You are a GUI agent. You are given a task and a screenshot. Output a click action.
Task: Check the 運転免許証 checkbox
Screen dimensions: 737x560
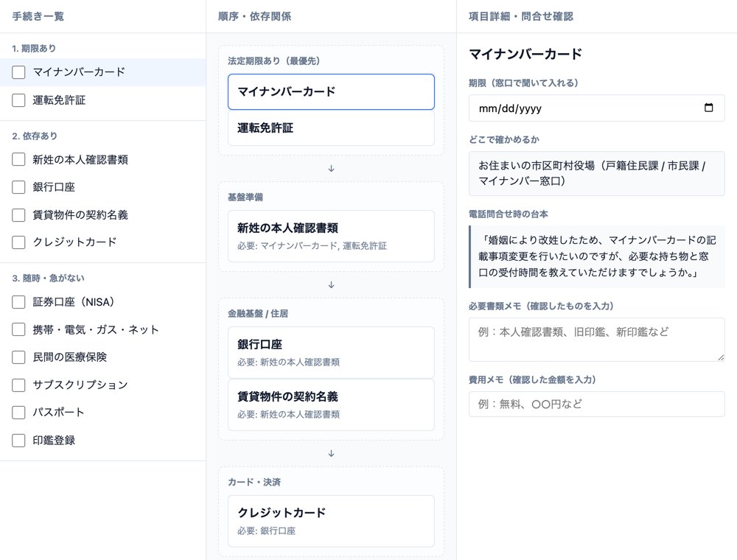click(18, 100)
